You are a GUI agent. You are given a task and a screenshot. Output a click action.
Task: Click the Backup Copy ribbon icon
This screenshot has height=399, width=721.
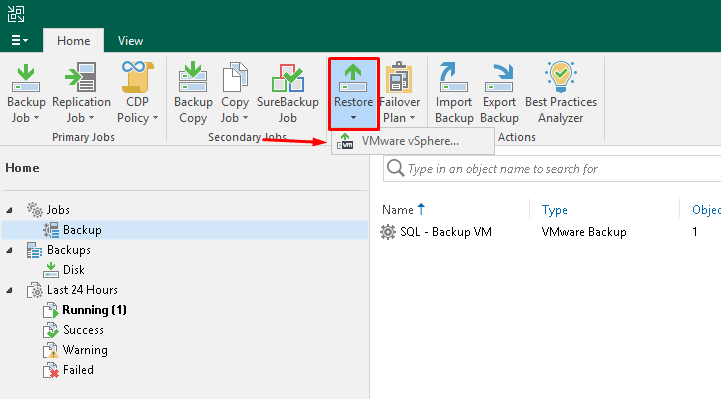coord(193,77)
